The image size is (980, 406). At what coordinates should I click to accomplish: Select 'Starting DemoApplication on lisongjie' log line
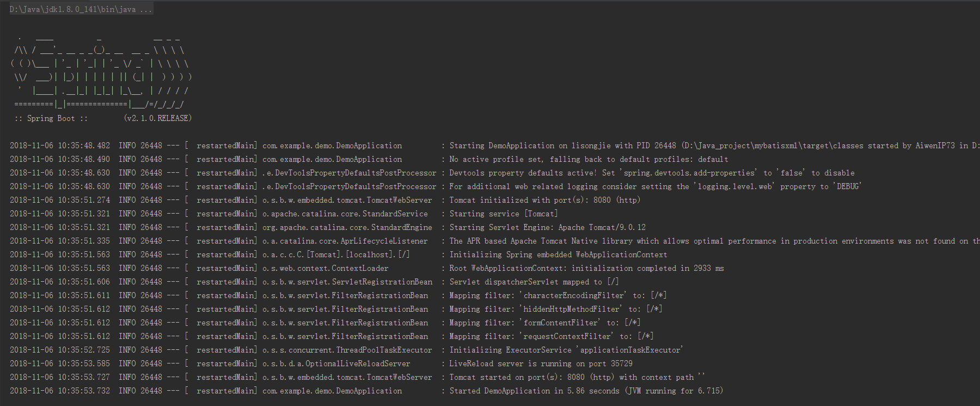(495, 146)
